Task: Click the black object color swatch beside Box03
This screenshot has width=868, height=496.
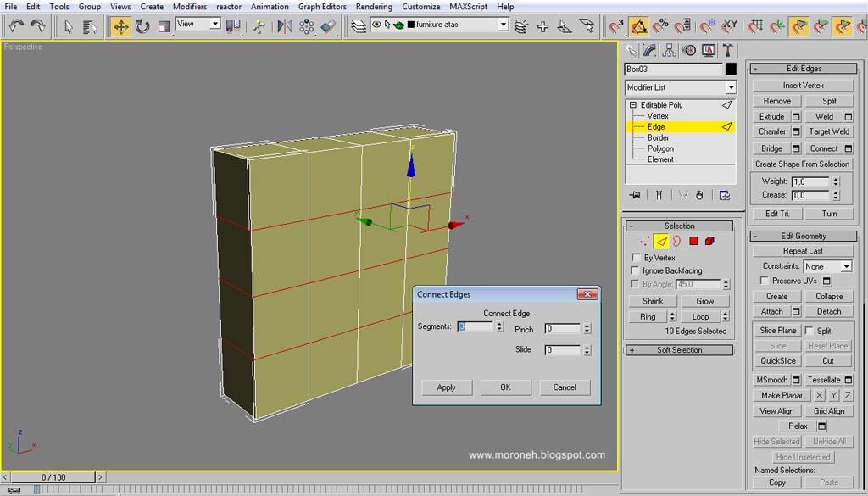Action: tap(731, 70)
